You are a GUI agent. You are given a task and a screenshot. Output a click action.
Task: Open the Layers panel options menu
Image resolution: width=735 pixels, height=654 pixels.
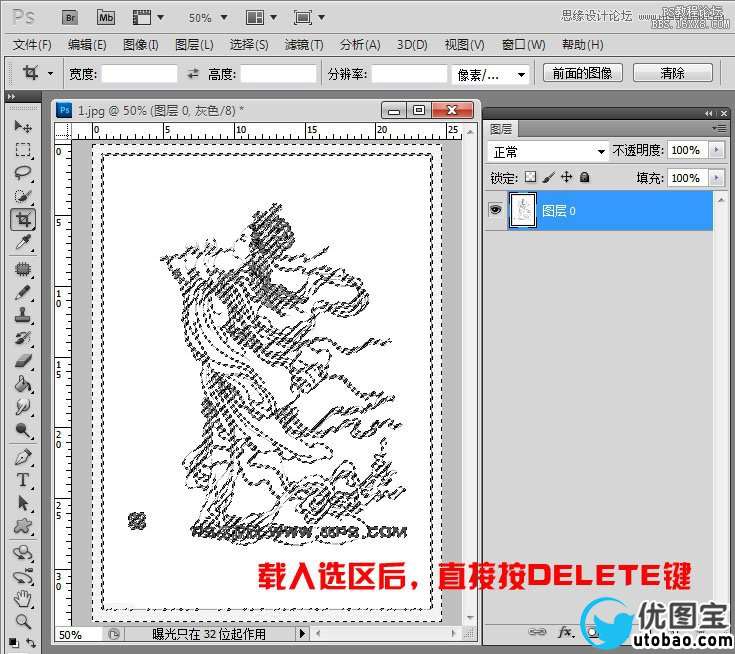pyautogui.click(x=719, y=128)
